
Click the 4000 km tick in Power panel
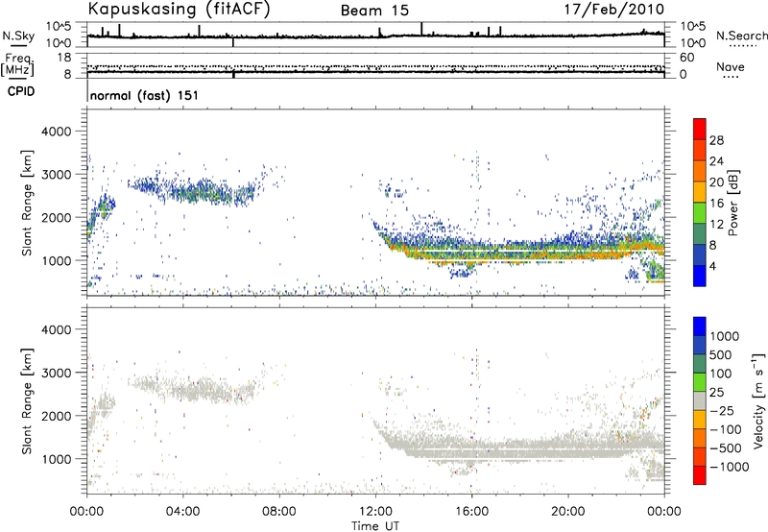pos(56,132)
